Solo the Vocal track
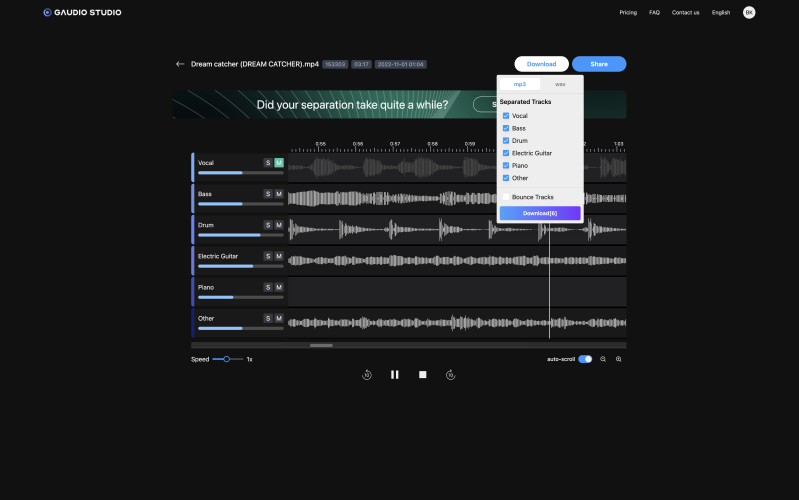This screenshot has height=500, width=799. coord(268,163)
